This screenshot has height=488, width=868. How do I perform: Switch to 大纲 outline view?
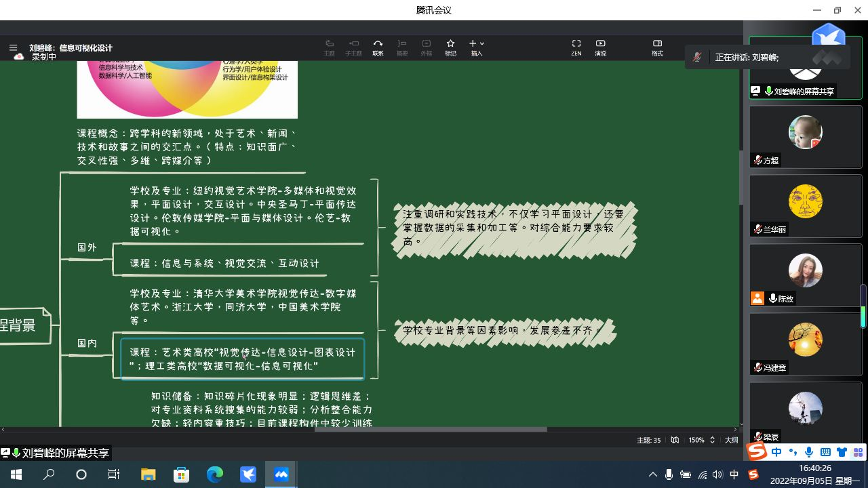731,440
